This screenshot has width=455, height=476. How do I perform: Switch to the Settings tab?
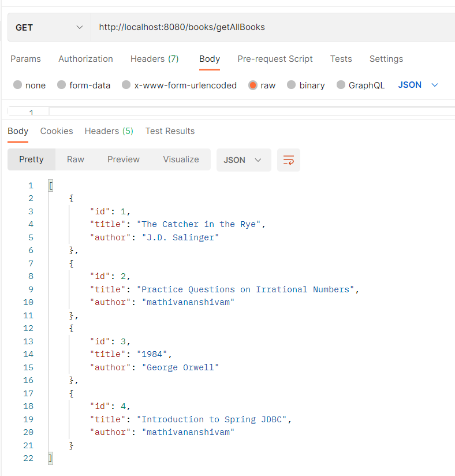[x=386, y=59]
